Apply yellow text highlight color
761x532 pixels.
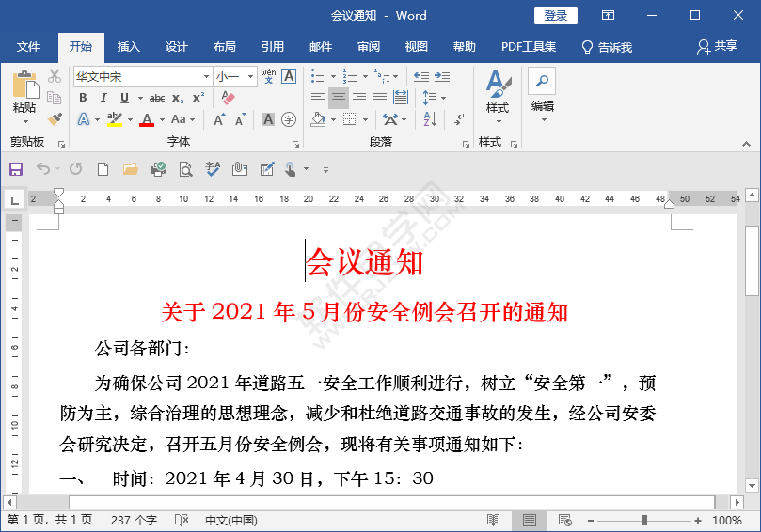(115, 119)
